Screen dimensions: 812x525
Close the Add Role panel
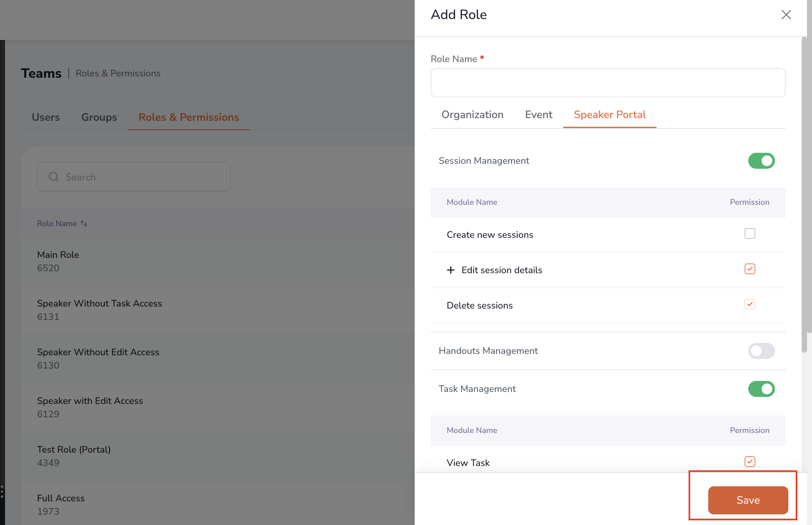pyautogui.click(x=786, y=15)
